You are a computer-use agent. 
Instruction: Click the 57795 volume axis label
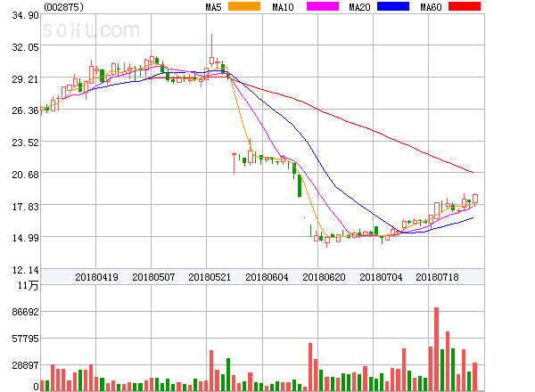[25, 339]
